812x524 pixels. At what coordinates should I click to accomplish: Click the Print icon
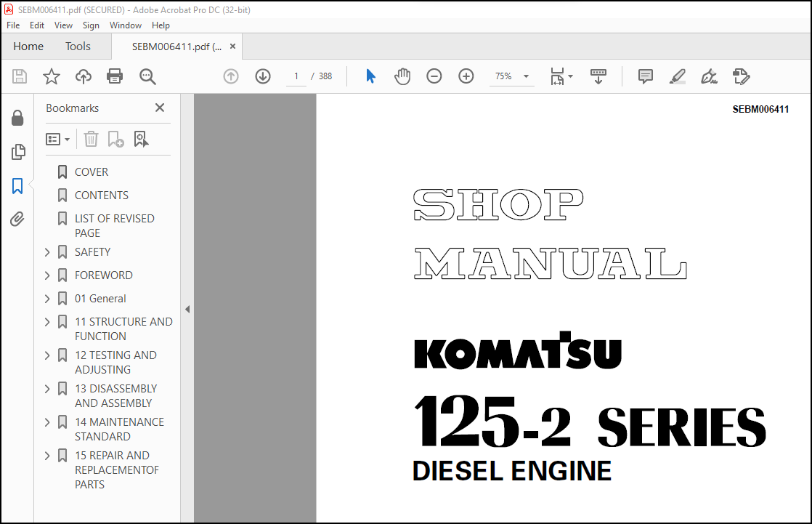coord(115,77)
